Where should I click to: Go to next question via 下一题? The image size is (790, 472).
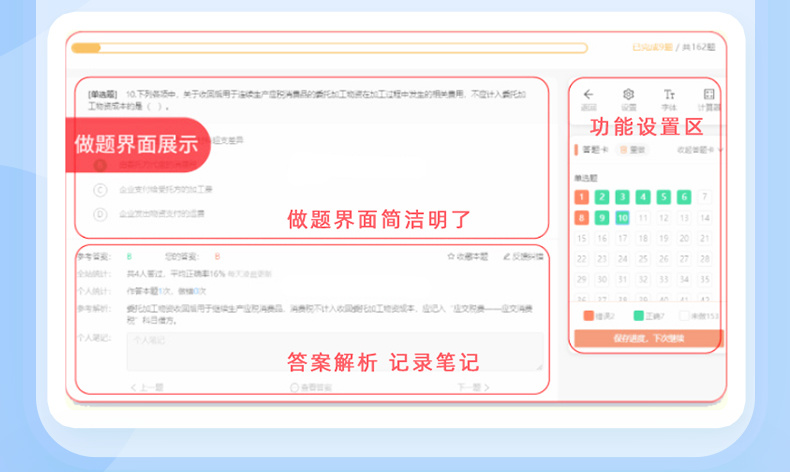pos(473,387)
